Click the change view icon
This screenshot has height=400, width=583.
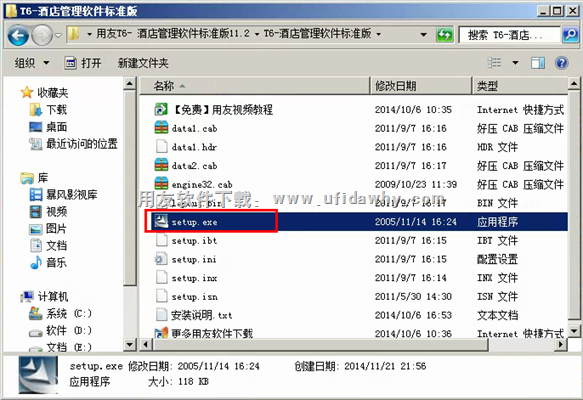[x=495, y=62]
